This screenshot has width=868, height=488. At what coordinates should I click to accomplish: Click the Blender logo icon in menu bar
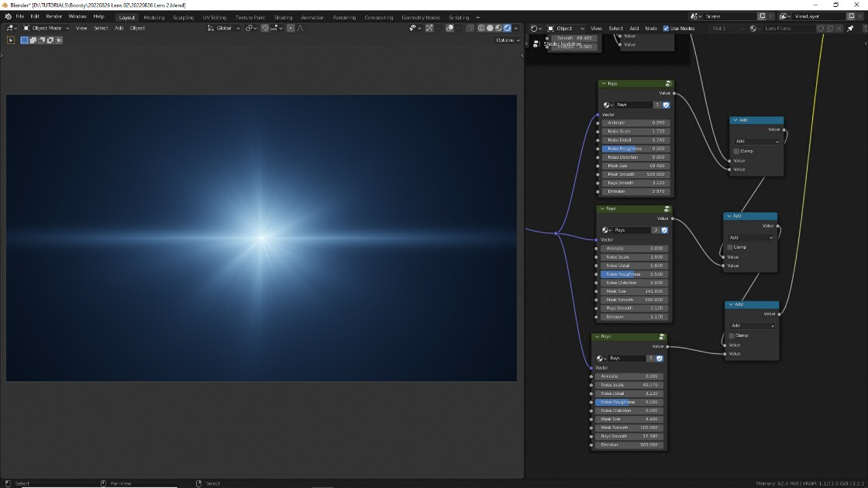point(8,16)
